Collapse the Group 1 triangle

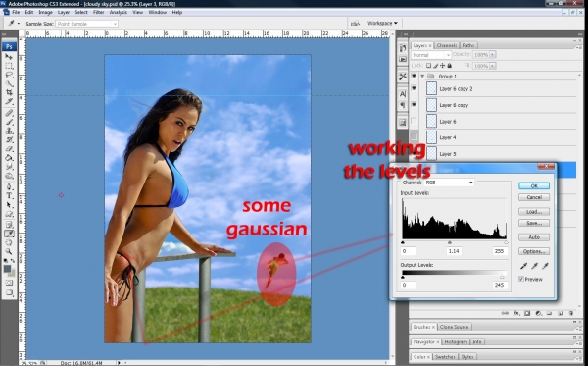coord(422,77)
